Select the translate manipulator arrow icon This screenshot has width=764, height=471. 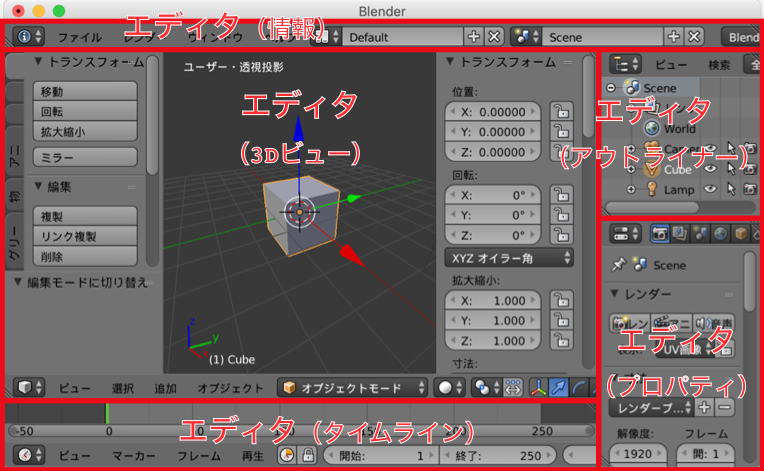[558, 388]
